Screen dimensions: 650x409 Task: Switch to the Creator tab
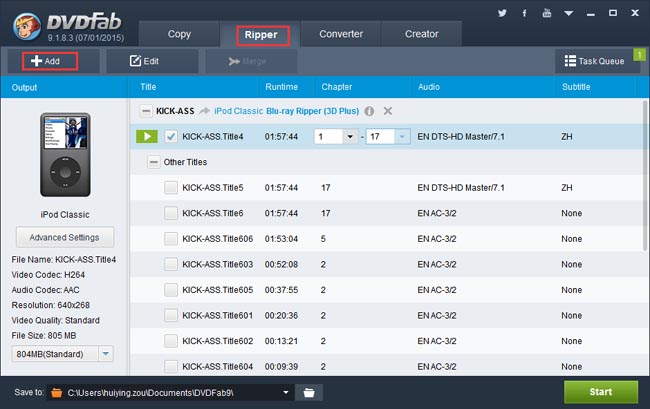(x=422, y=34)
